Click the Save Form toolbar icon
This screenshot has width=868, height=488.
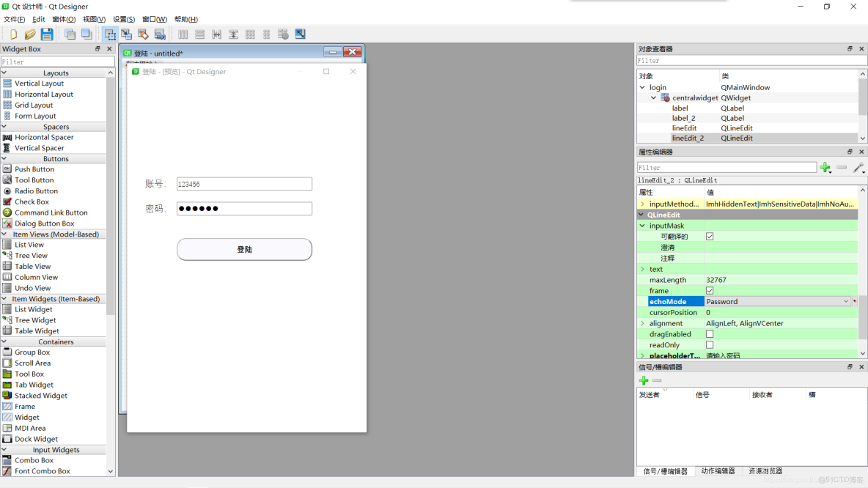46,34
